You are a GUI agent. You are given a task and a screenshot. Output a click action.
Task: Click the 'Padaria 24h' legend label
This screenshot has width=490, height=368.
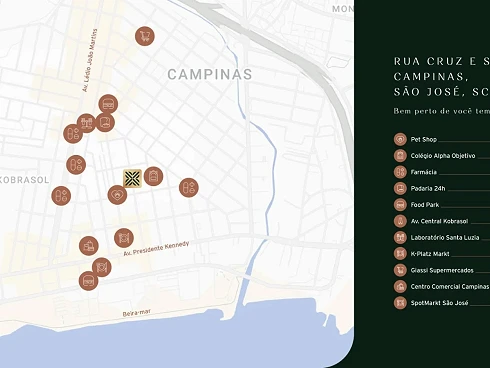428,188
